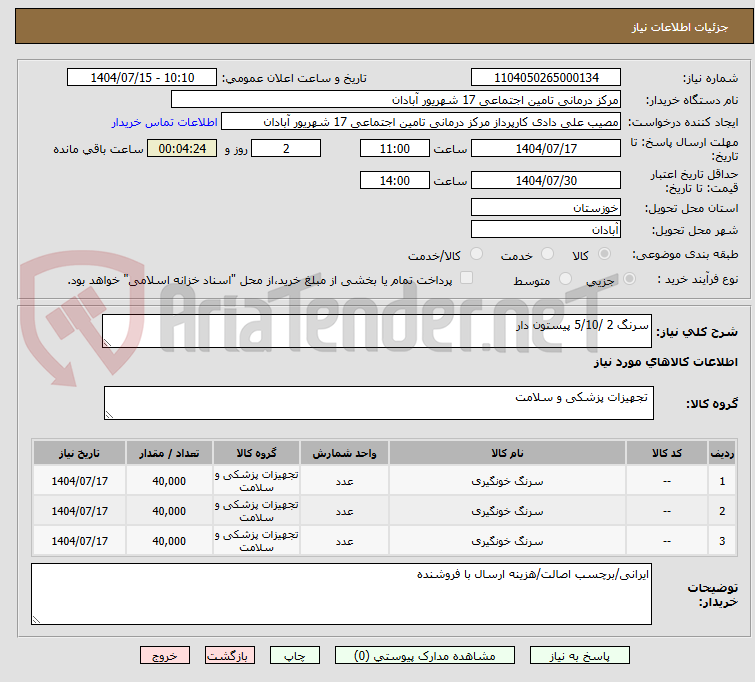
Task: Click the اطلاعات کالاهای مورد نیاز heading
Action: pyautogui.click(x=665, y=362)
